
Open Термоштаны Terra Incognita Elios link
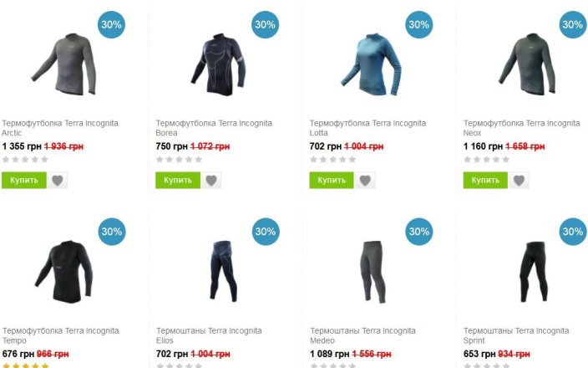209,335
